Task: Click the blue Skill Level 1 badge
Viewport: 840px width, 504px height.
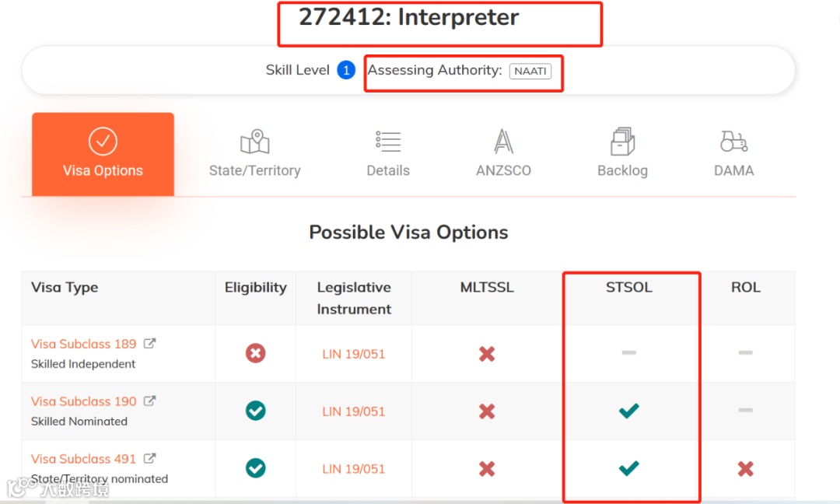Action: click(x=346, y=71)
